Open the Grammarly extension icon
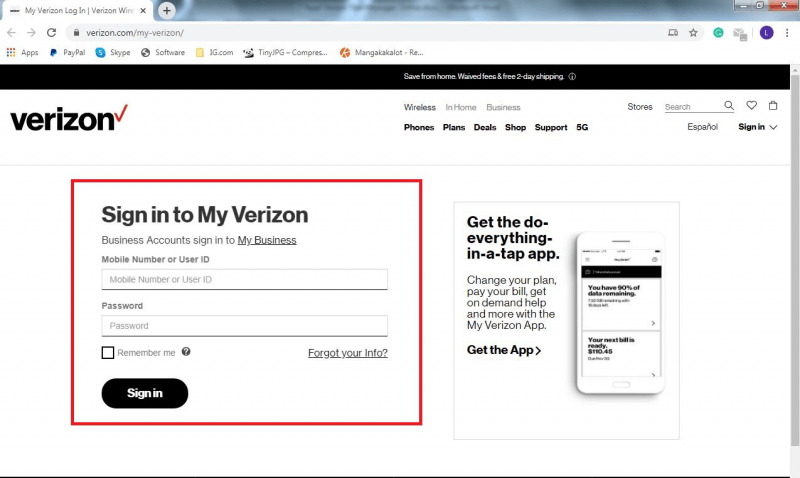The width and height of the screenshot is (800, 478). 718,33
